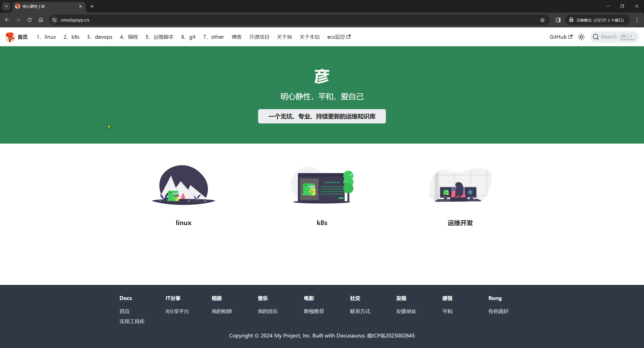Click the 一个无坑、专业、持续更新的运维知识库 button
The image size is (644, 348).
(x=322, y=116)
